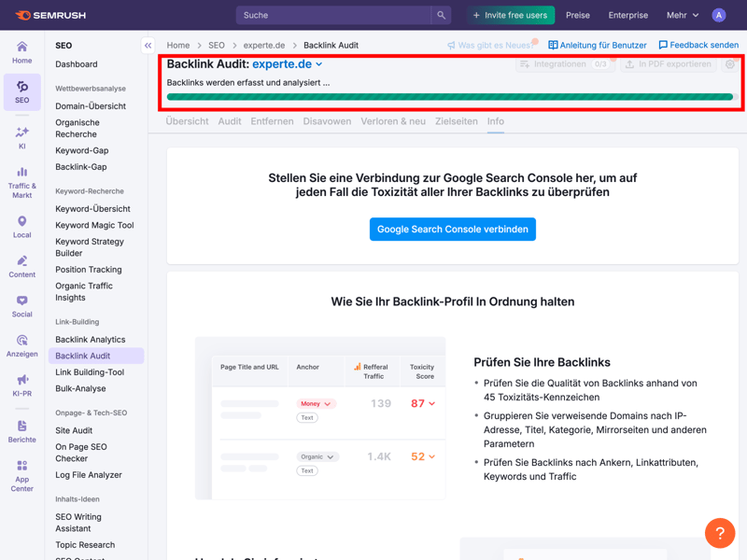
Task: Open SEO Writing Assistant
Action: (x=78, y=523)
